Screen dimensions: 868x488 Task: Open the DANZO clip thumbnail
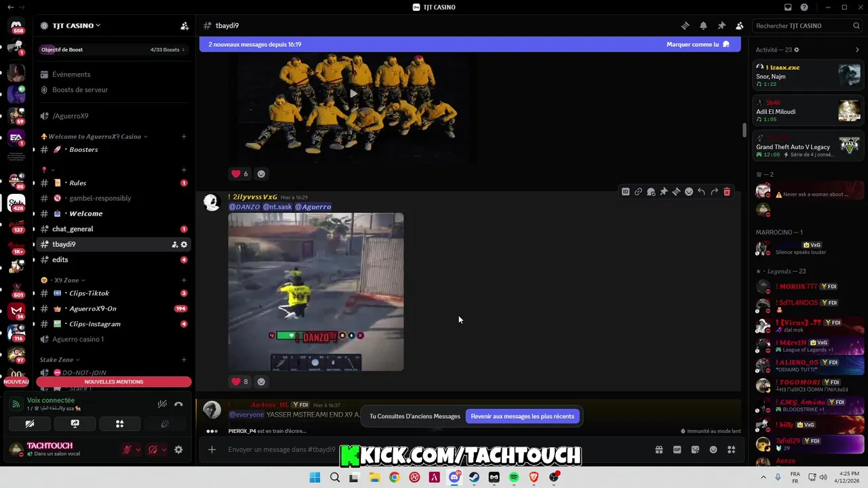[x=316, y=292]
